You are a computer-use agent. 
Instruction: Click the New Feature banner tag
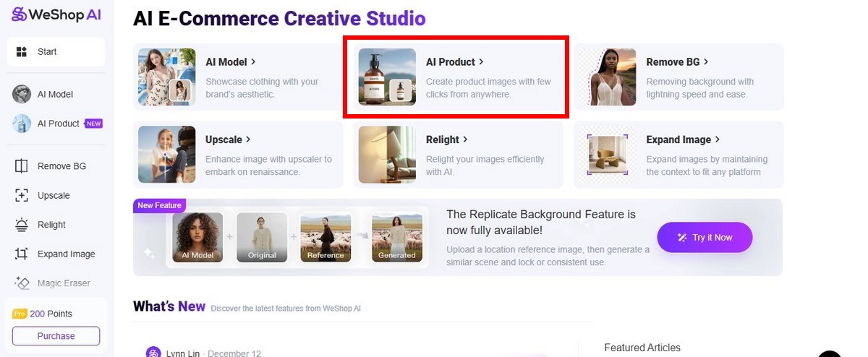point(159,205)
